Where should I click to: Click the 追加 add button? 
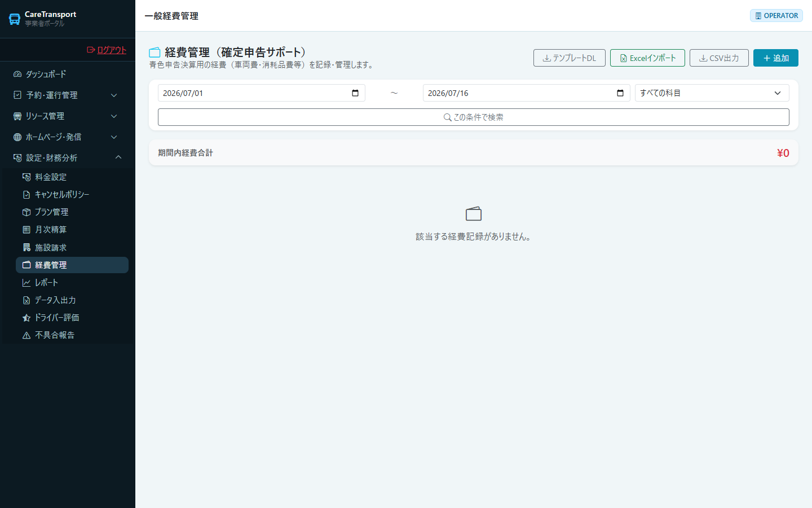point(776,58)
